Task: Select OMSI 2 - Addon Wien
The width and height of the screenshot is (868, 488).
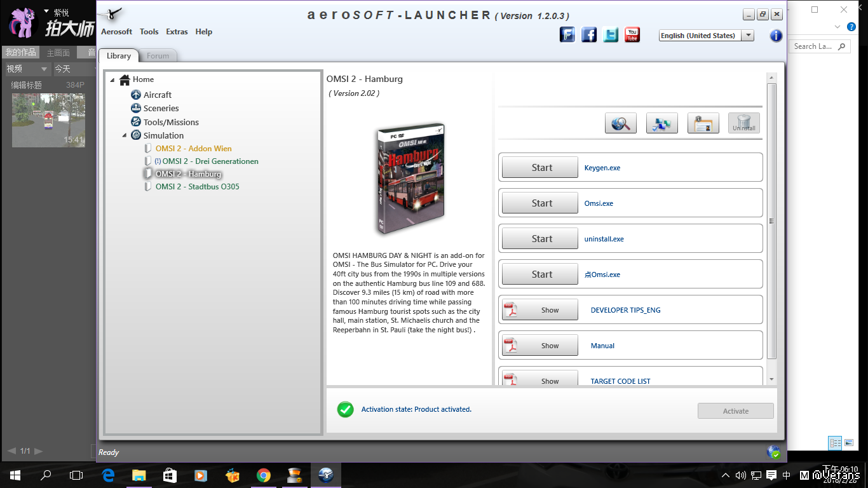Action: coord(194,149)
